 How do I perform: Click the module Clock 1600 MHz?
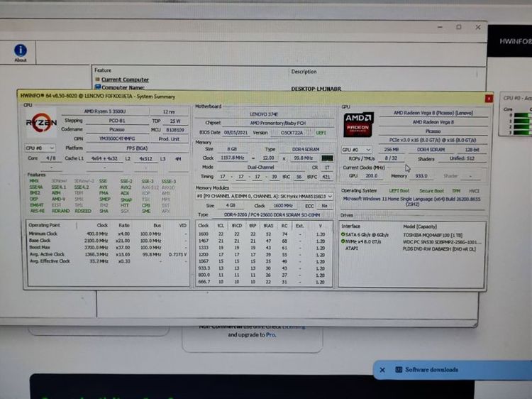pos(283,205)
